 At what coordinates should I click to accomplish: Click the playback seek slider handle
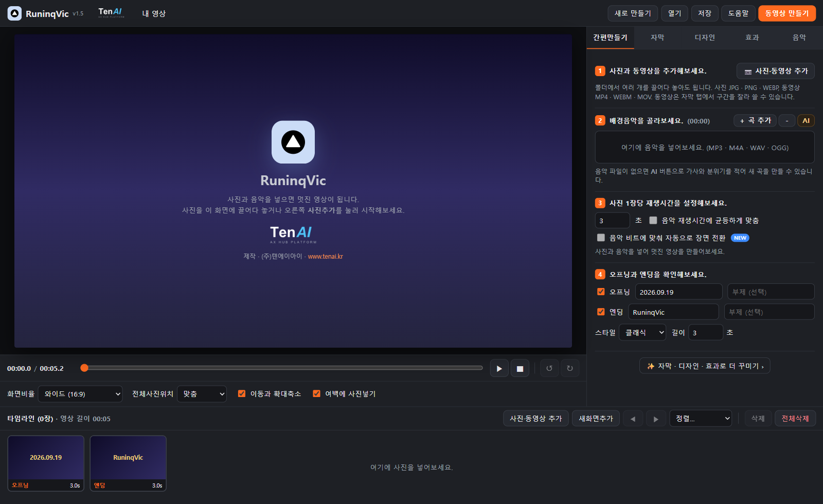click(84, 368)
